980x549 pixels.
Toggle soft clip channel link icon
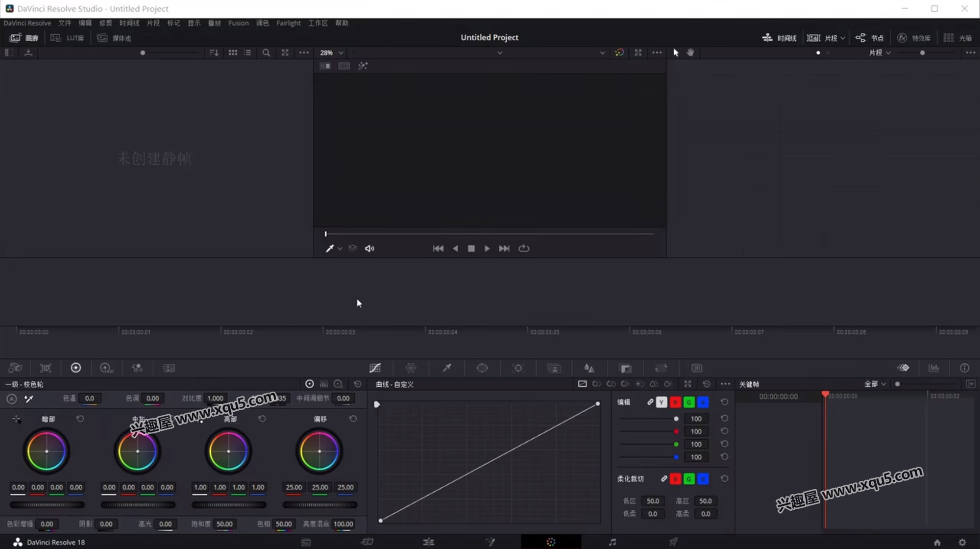click(x=664, y=478)
